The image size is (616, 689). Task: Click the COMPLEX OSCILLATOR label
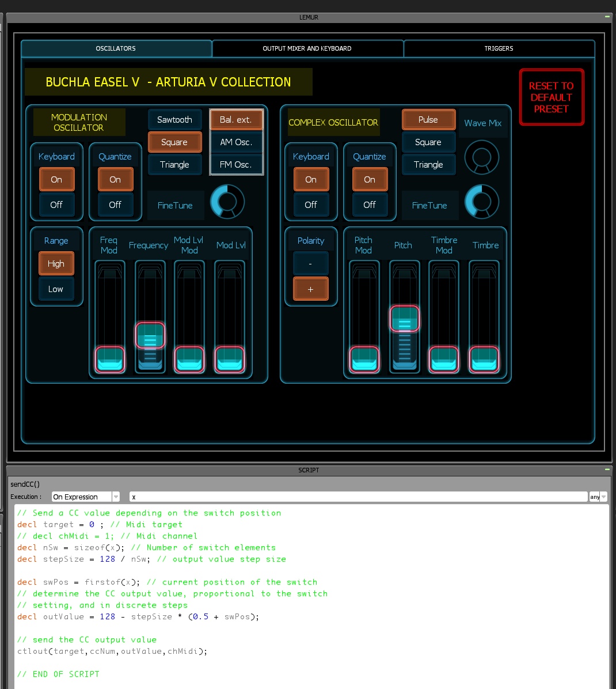coord(333,122)
